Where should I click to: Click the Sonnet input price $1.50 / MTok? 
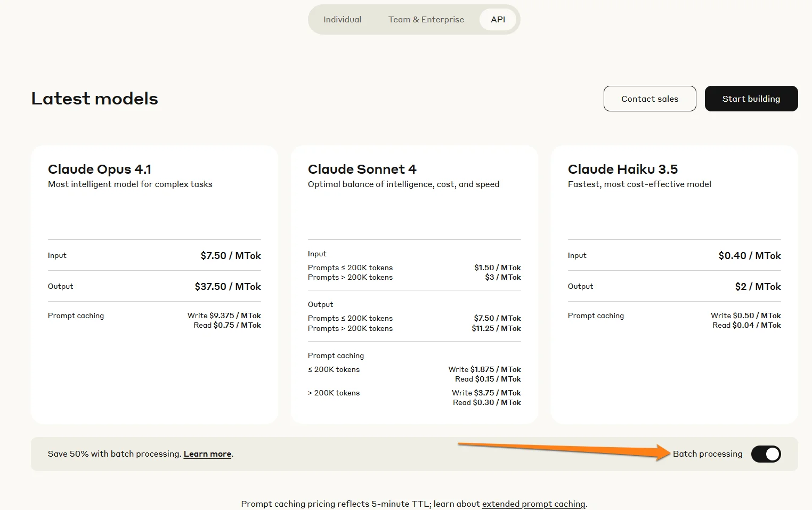[498, 268]
